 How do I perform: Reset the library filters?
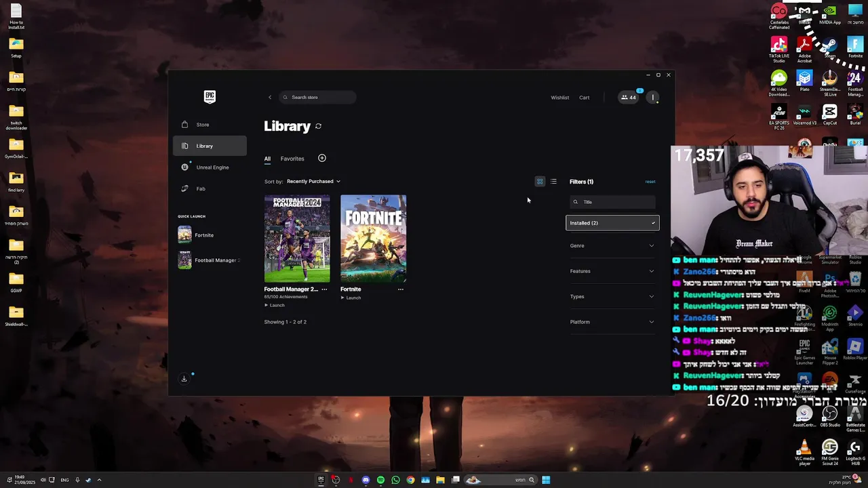650,182
